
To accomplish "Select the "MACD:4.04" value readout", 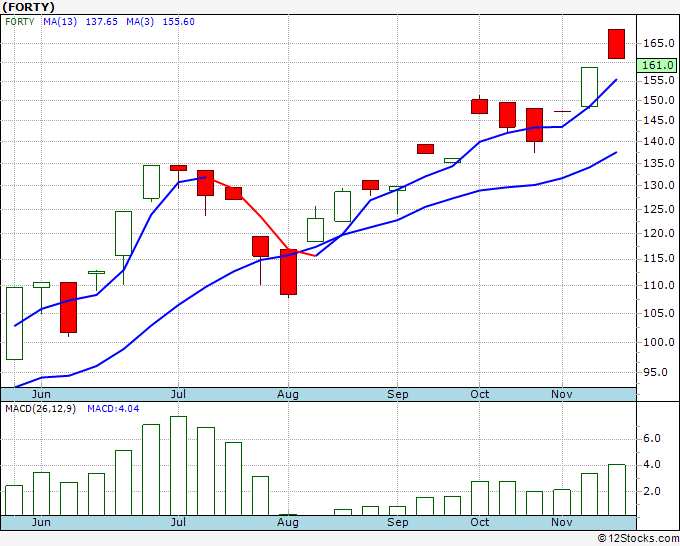I will point(113,409).
